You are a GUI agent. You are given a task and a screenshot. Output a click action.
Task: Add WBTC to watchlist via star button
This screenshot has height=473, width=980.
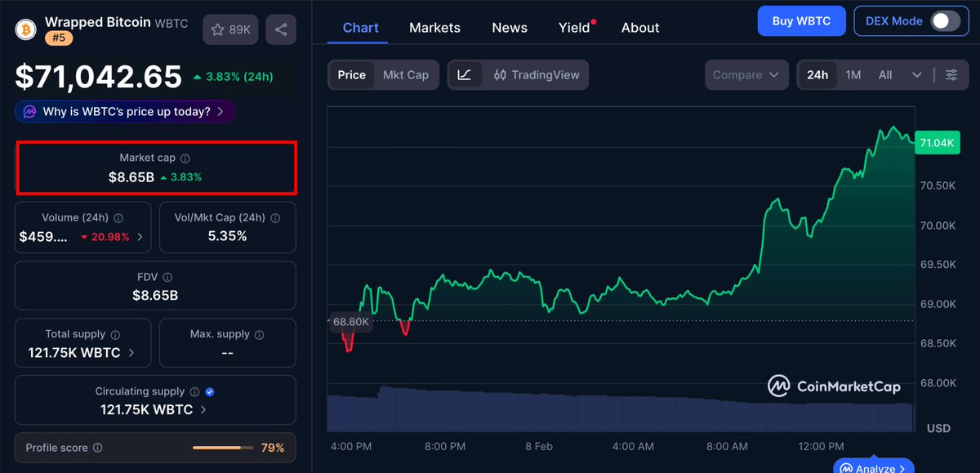tap(231, 29)
